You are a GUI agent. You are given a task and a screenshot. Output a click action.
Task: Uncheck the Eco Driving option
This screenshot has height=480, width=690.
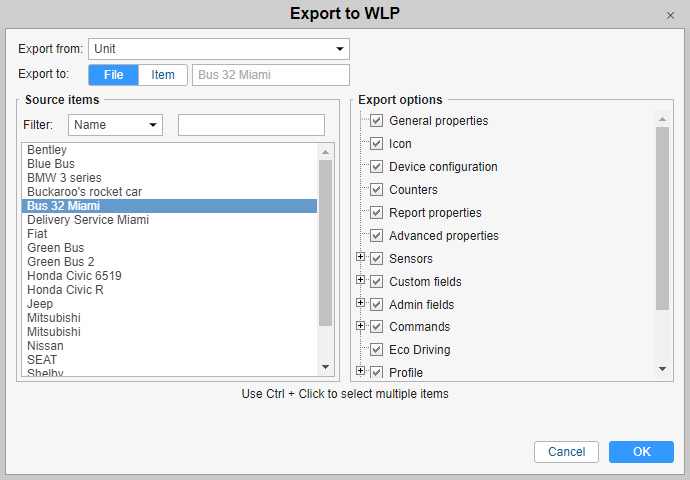(377, 350)
